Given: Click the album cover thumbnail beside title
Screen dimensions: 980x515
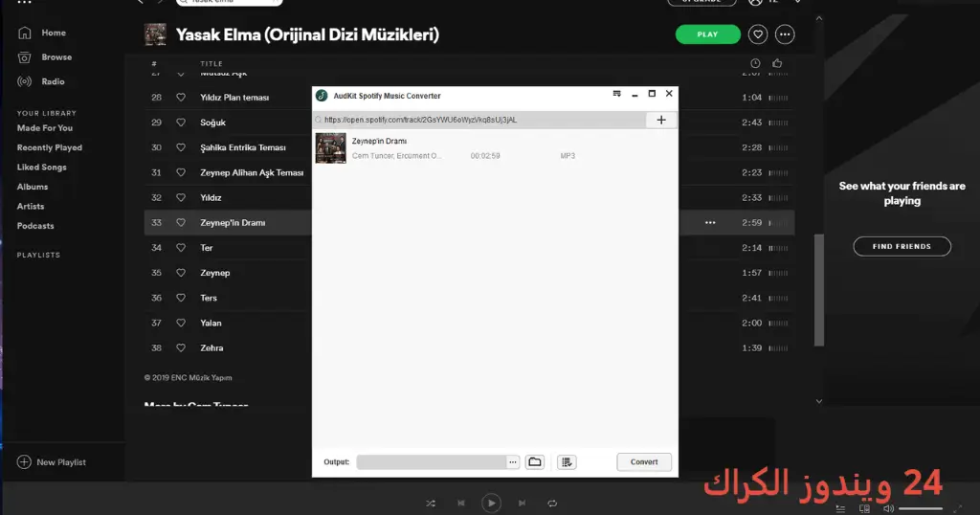Looking at the screenshot, I should tap(155, 34).
